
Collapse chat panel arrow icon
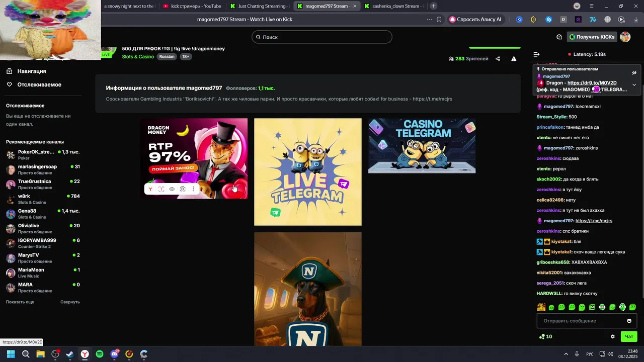(536, 54)
